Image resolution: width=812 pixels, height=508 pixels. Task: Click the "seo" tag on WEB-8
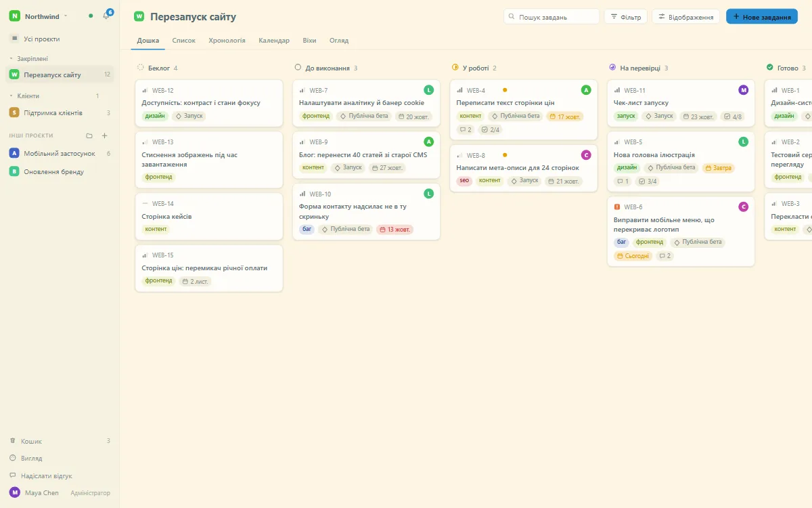464,181
